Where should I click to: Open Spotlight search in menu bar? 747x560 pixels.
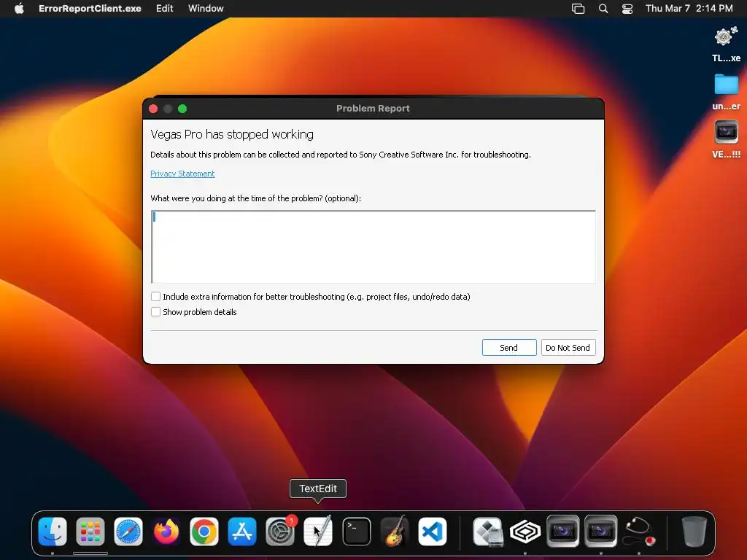coord(603,9)
